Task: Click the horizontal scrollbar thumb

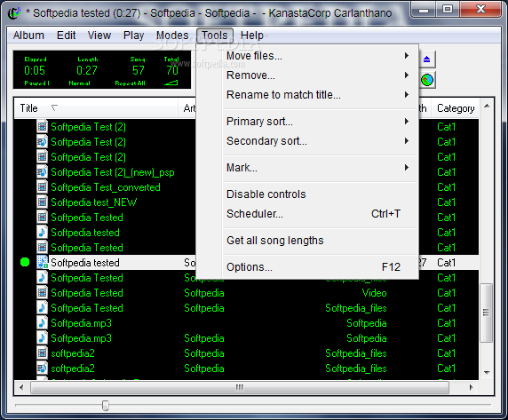Action: coord(240,387)
